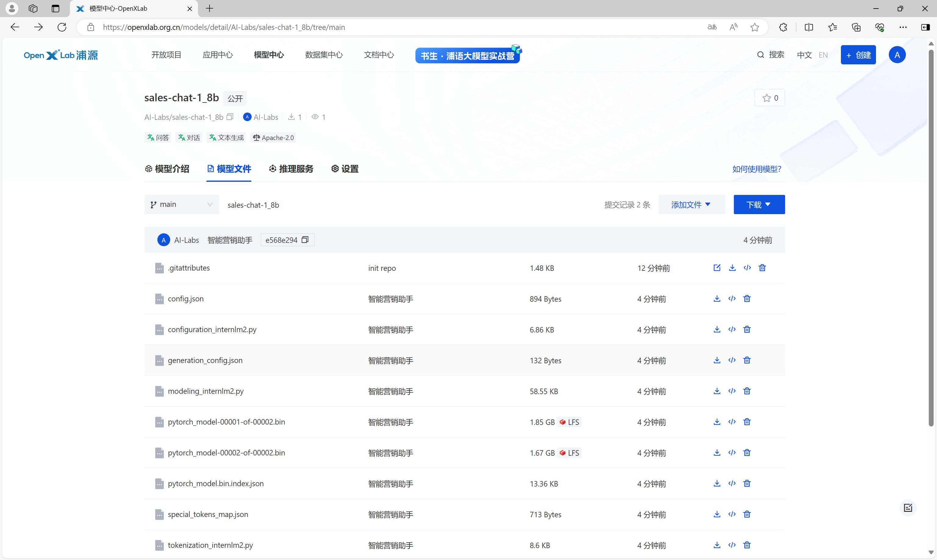Open a new browser tab
The width and height of the screenshot is (937, 560).
[x=210, y=8]
